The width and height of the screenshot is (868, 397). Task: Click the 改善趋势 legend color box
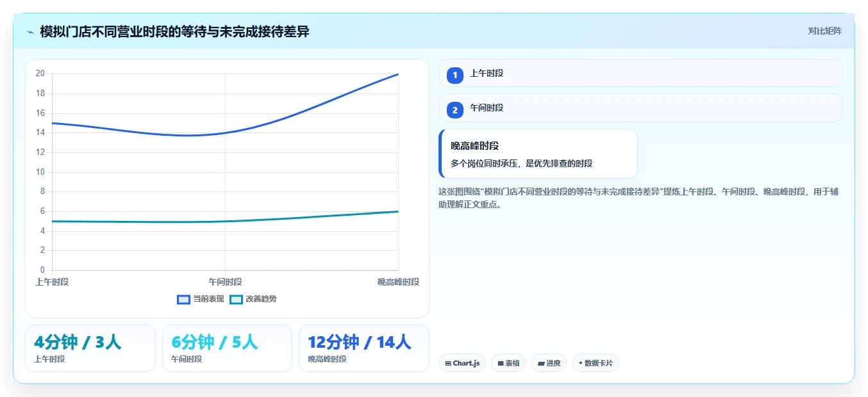point(236,299)
